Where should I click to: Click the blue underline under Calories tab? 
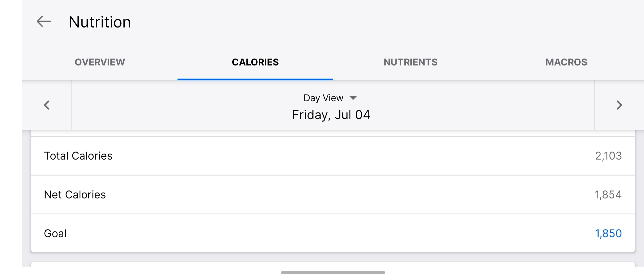pos(255,79)
